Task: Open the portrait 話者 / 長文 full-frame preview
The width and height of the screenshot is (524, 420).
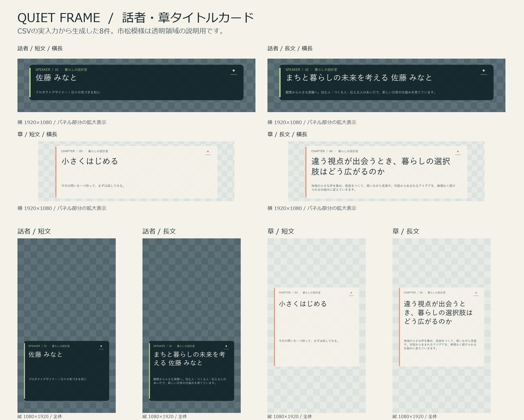Action: click(x=191, y=325)
